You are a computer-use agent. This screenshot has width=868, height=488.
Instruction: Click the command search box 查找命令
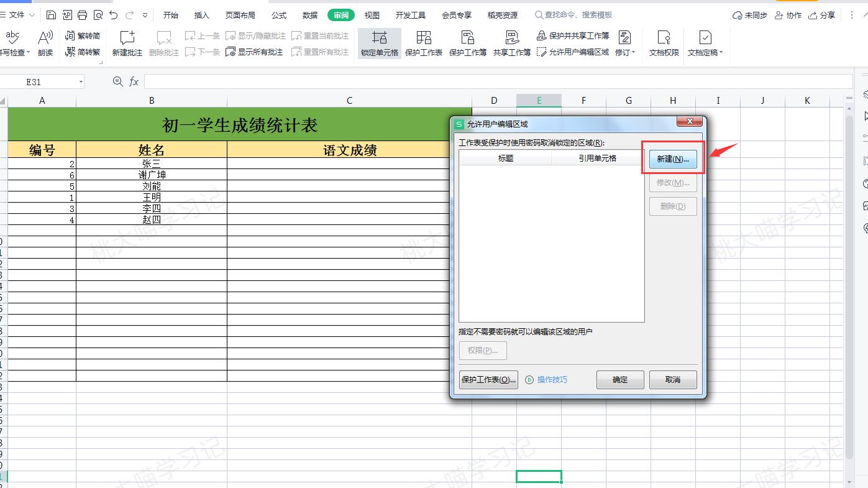pyautogui.click(x=574, y=15)
